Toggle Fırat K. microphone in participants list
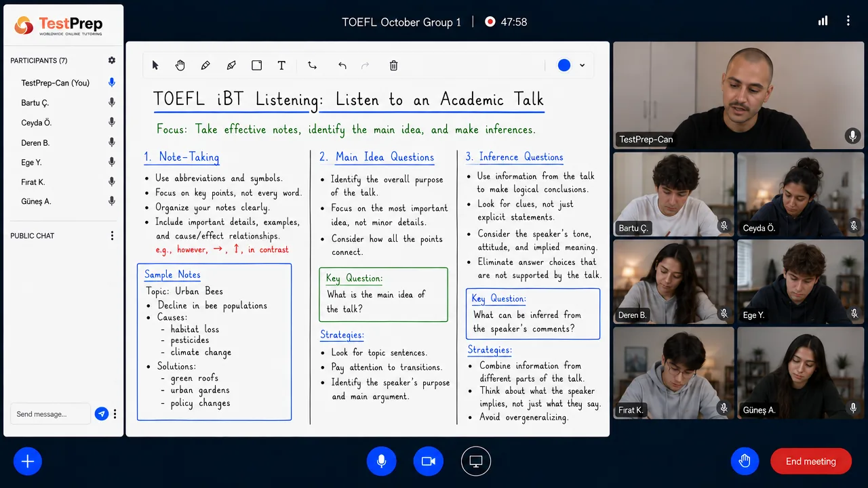Screen dimensions: 868x488 (x=112, y=182)
